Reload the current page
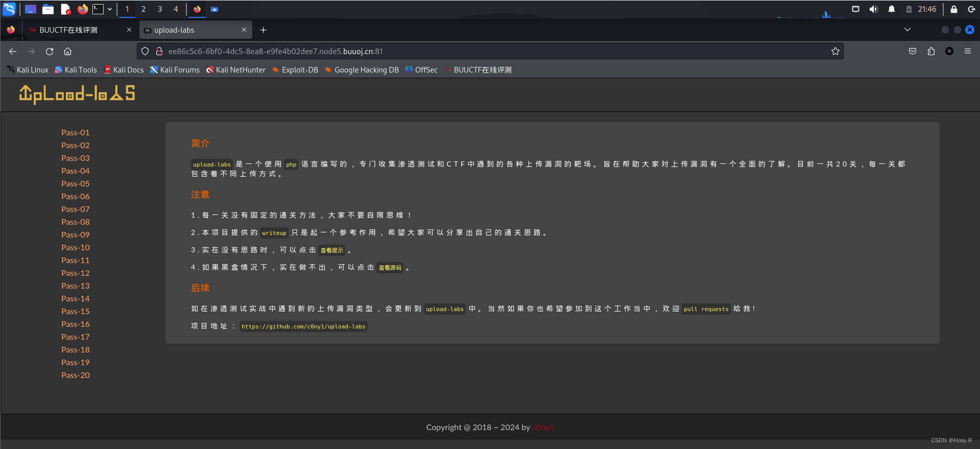This screenshot has height=449, width=980. [x=50, y=51]
